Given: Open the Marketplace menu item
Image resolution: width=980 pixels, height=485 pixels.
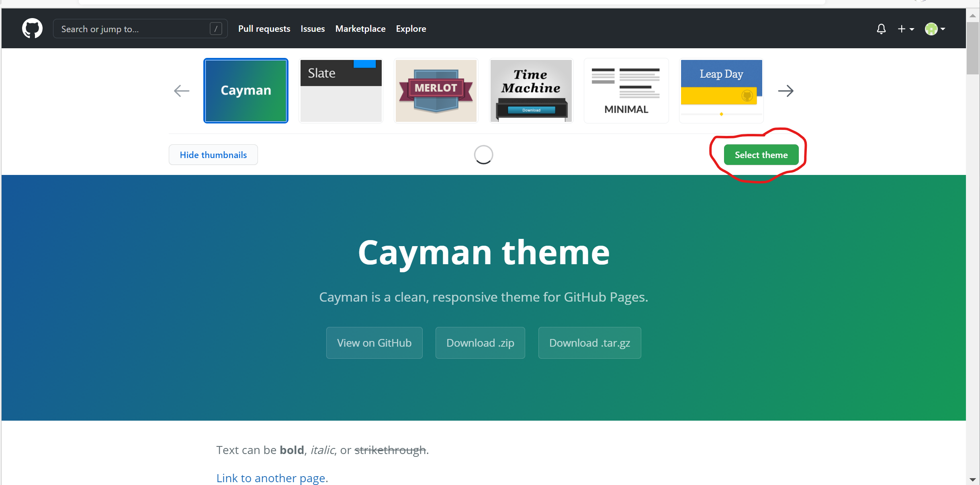Looking at the screenshot, I should click(x=360, y=28).
